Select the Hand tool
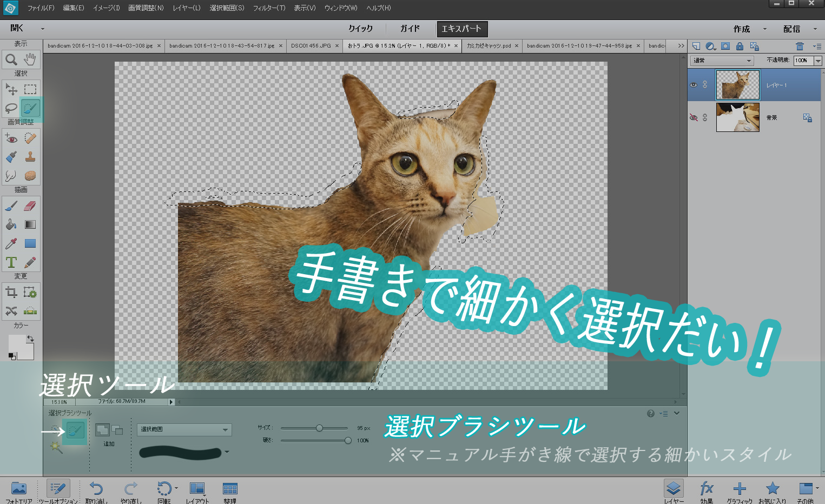This screenshot has width=825, height=504. point(30,59)
